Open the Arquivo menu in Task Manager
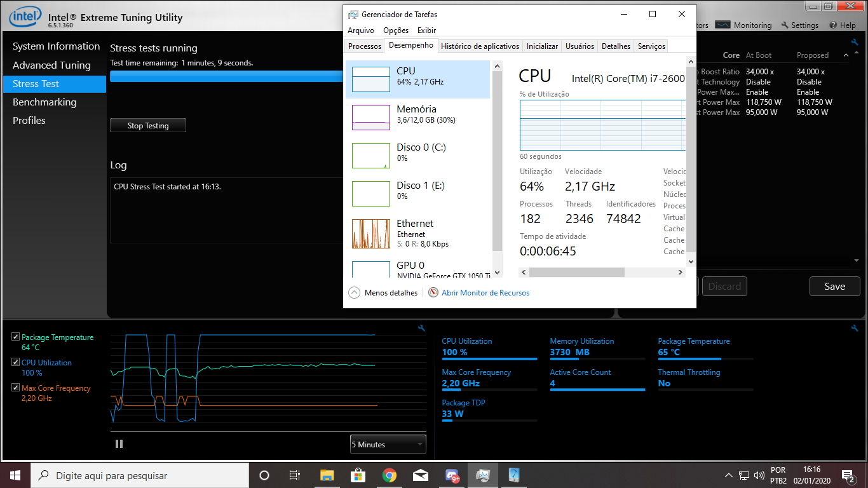Viewport: 868px width, 488px height. (361, 30)
